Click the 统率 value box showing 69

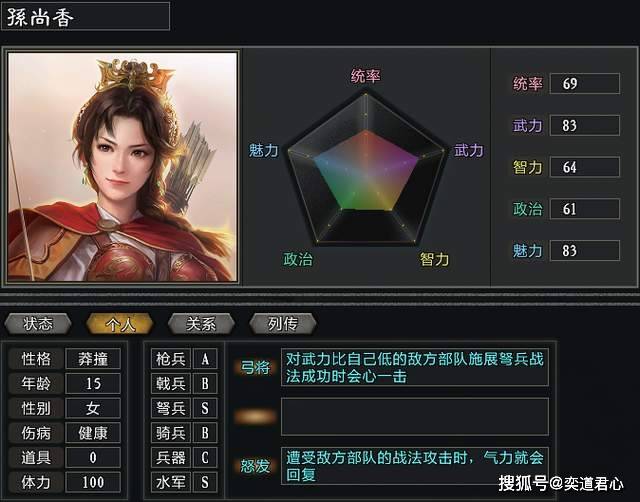tap(585, 84)
